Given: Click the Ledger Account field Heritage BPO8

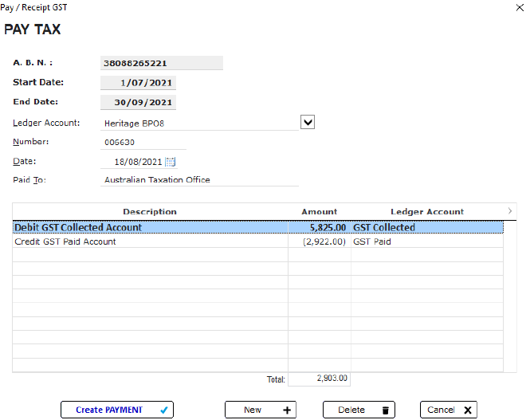Looking at the screenshot, I should [199, 124].
